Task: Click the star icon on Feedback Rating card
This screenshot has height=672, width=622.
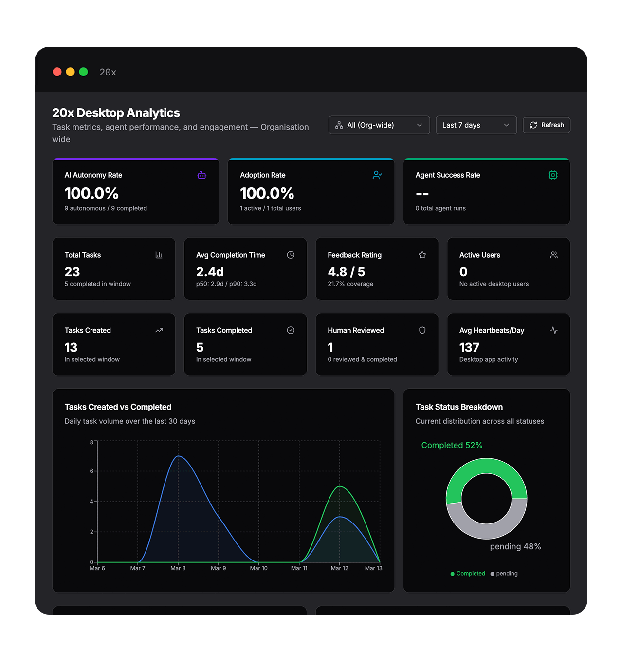Action: click(x=422, y=255)
